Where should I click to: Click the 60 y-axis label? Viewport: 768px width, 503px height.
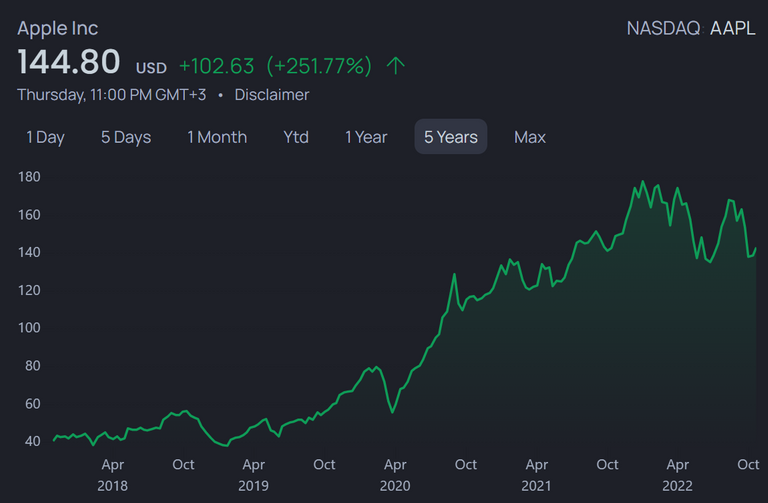click(32, 404)
